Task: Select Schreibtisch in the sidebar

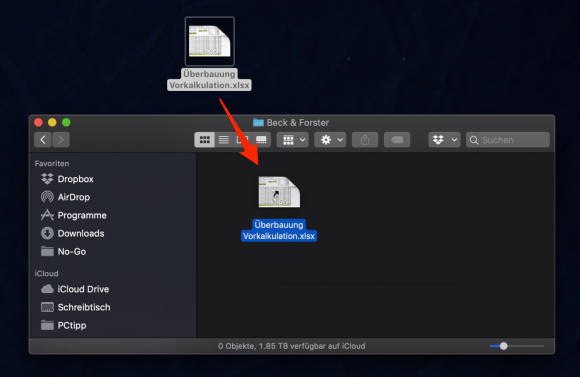Action: pyautogui.click(x=75, y=307)
